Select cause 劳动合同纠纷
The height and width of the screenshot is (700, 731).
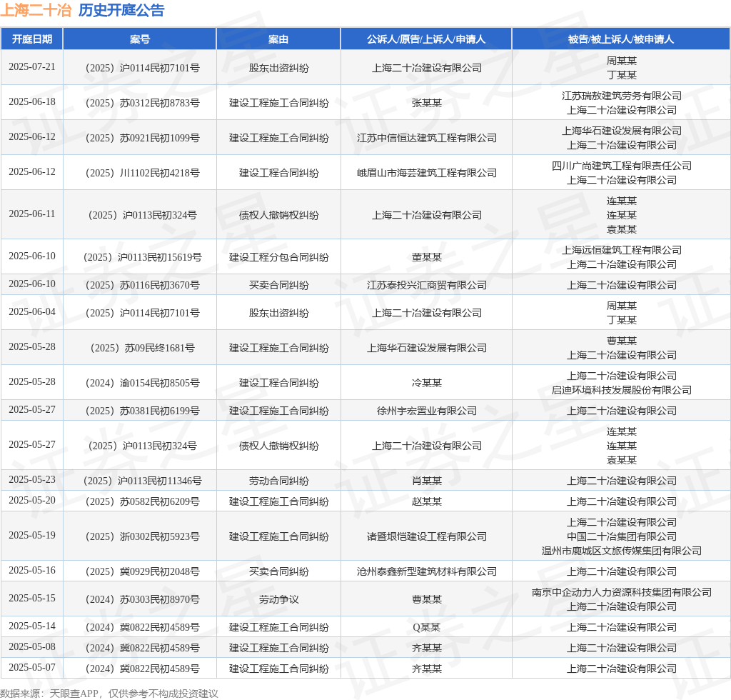[279, 481]
